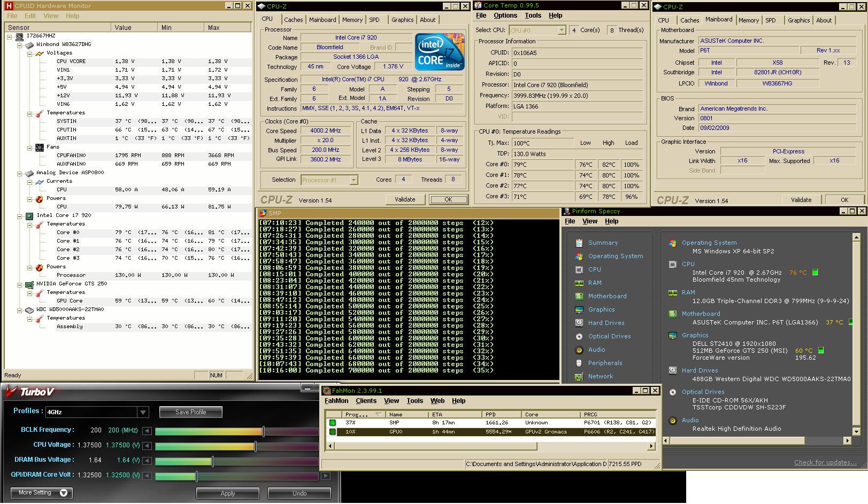Image resolution: width=868 pixels, height=504 pixels.
Task: Click Save Profile in TurboV
Action: pos(191,412)
